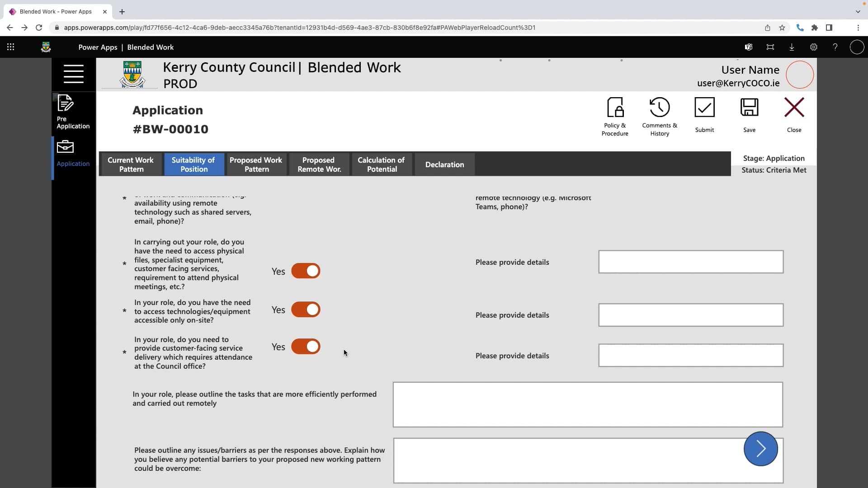Open the Policy & Procedure page
868x488 pixels.
pyautogui.click(x=615, y=115)
